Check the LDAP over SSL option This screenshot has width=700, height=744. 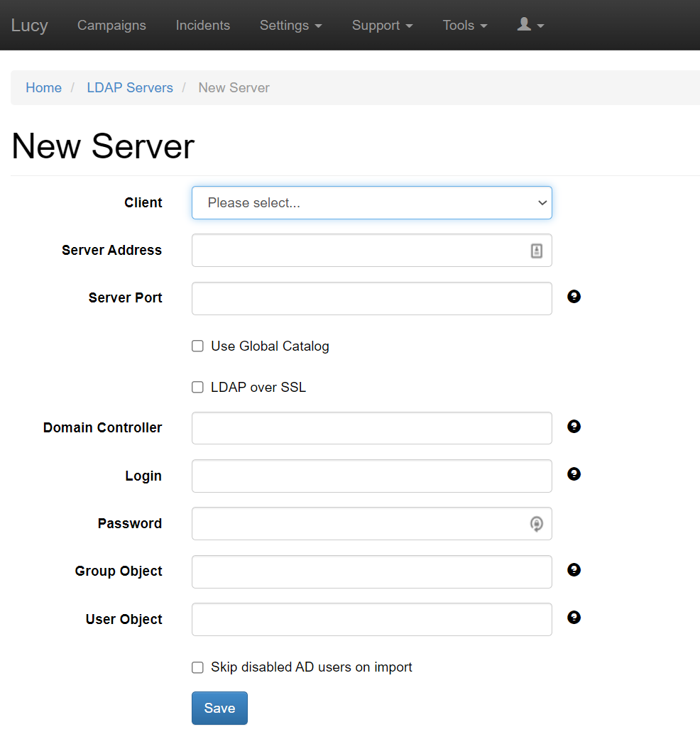point(197,387)
